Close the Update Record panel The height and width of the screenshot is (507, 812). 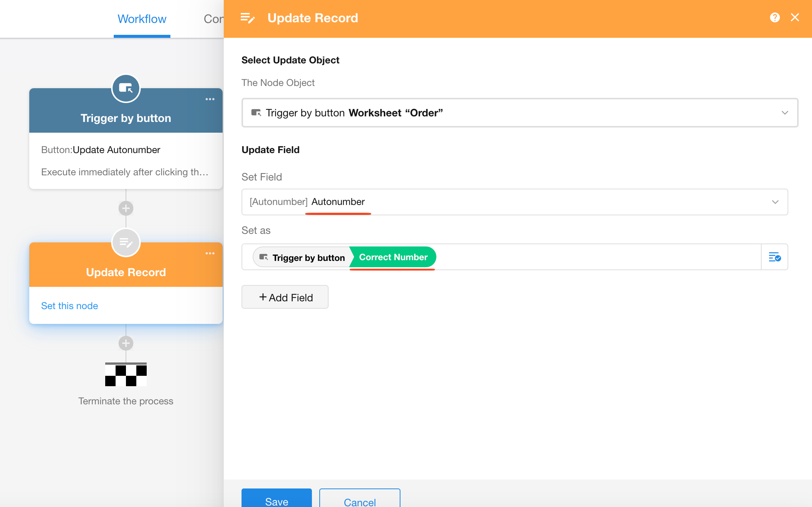pyautogui.click(x=795, y=17)
